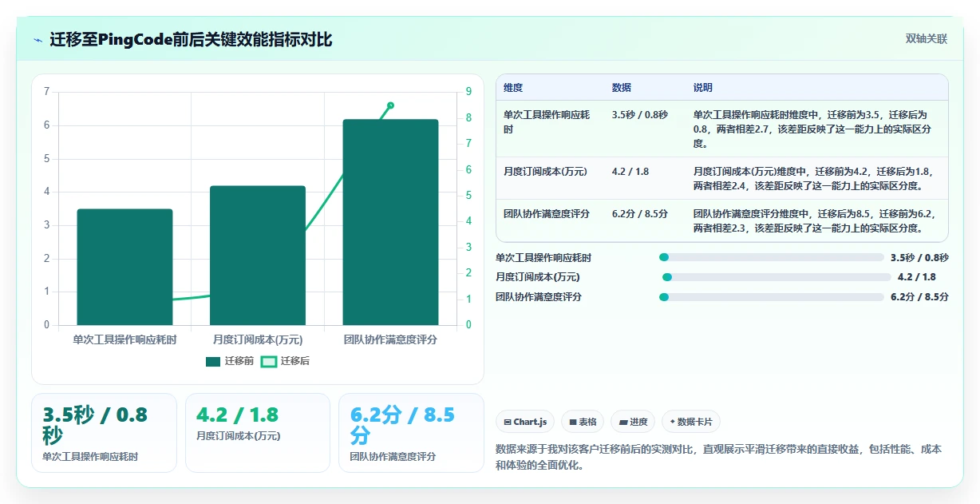The height and width of the screenshot is (504, 980).
Task: Click the 月度订阅成本(万元) progress bar
Action: click(776, 277)
